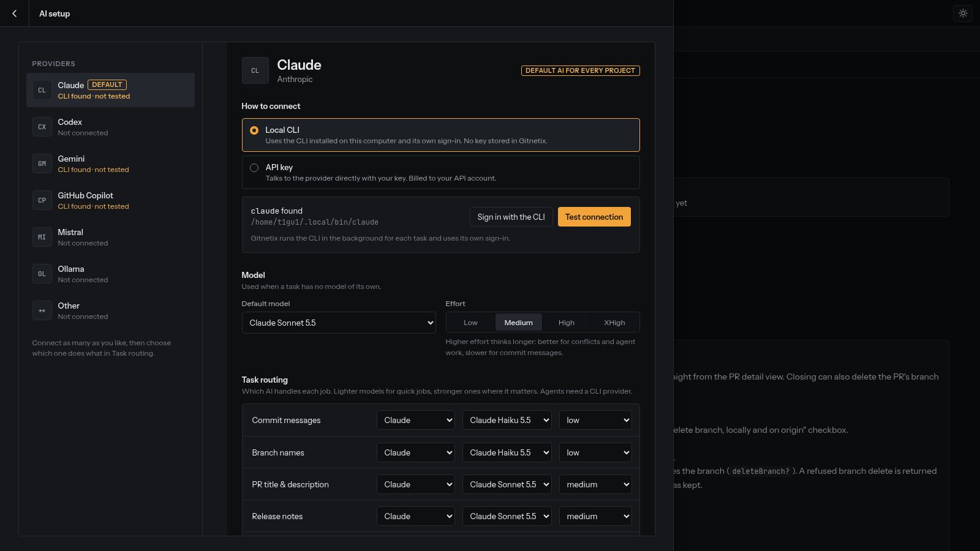Open provider dropdown for Release notes
Image resolution: width=980 pixels, height=551 pixels.
point(416,516)
